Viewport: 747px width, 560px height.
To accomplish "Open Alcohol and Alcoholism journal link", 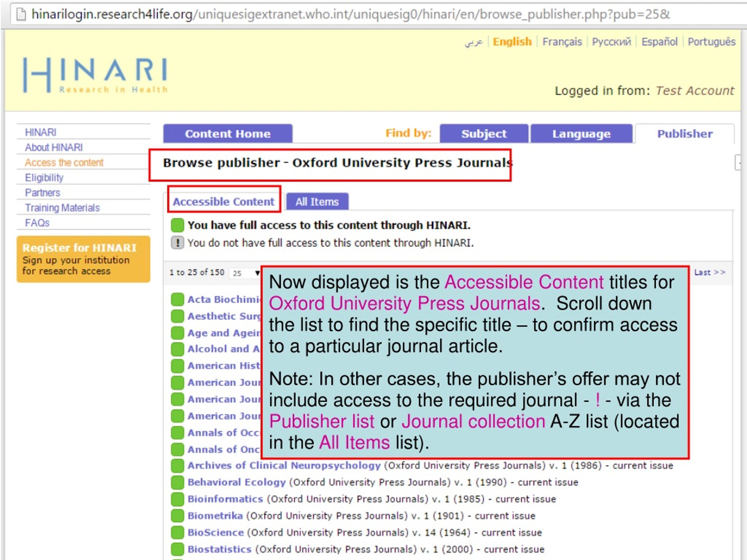I will pyautogui.click(x=224, y=349).
